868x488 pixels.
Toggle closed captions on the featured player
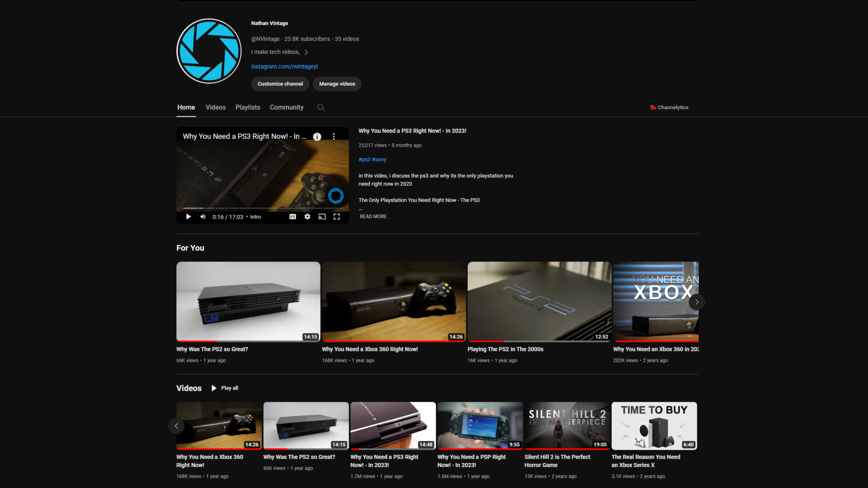292,217
